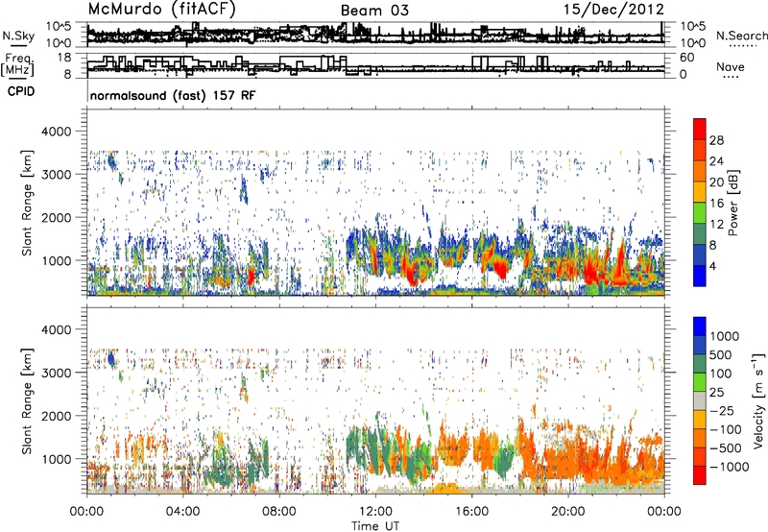Select the light green 25–100 Velocity colorbar segment
Screen dimensions: 768x532
pos(700,382)
